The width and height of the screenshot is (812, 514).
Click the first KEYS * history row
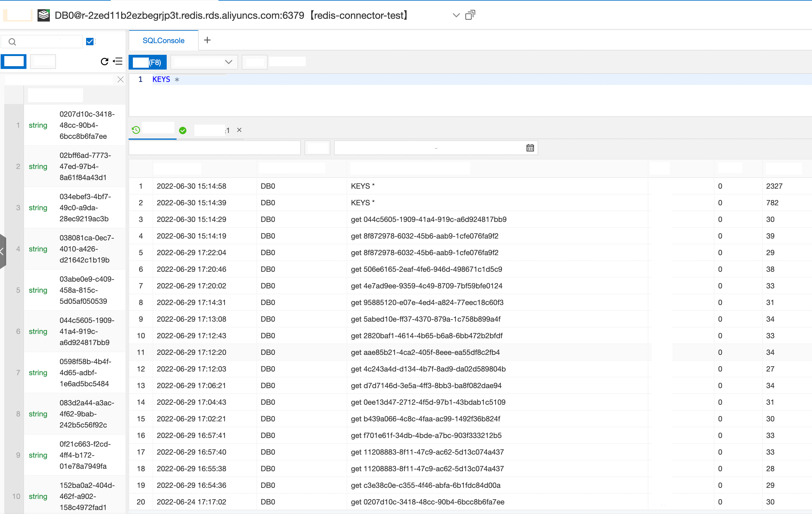(x=363, y=186)
